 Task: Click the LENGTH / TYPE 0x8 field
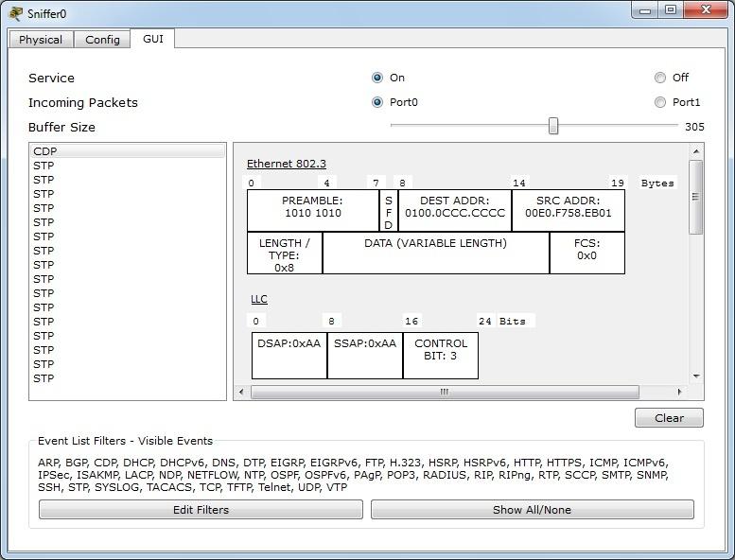click(285, 254)
